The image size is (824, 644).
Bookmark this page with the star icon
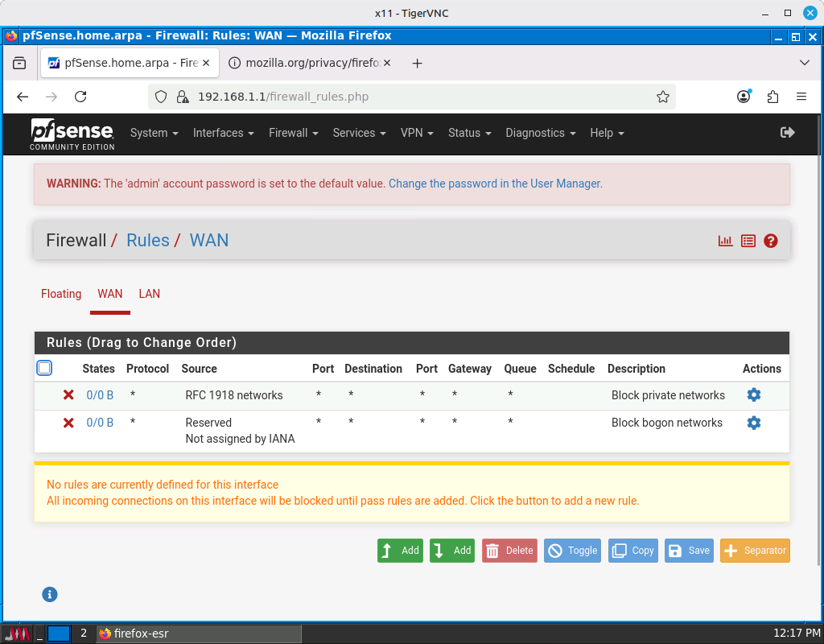click(662, 97)
